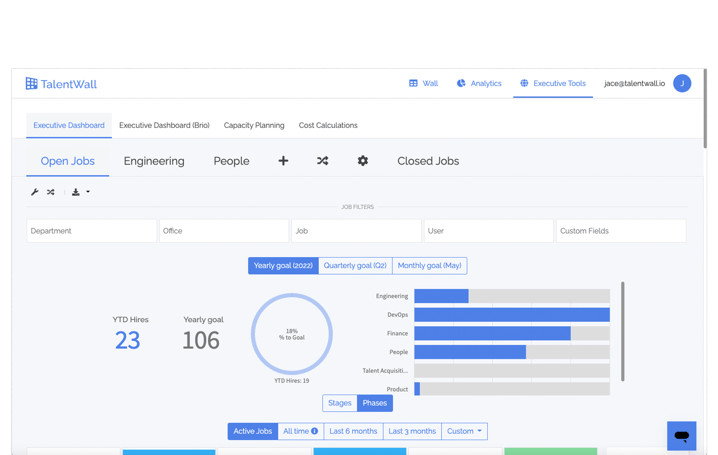Click the chart panel's vertical scrollbar
The width and height of the screenshot is (718, 455).
[623, 330]
